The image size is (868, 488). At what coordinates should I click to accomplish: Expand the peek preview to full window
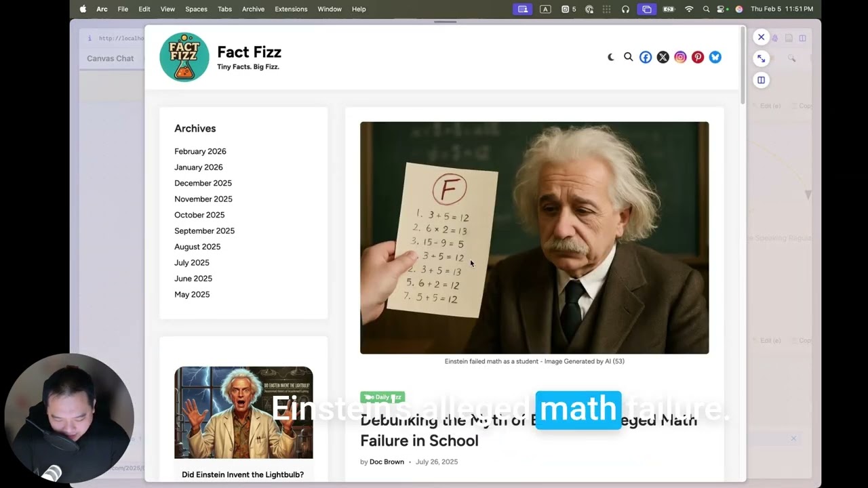click(761, 58)
